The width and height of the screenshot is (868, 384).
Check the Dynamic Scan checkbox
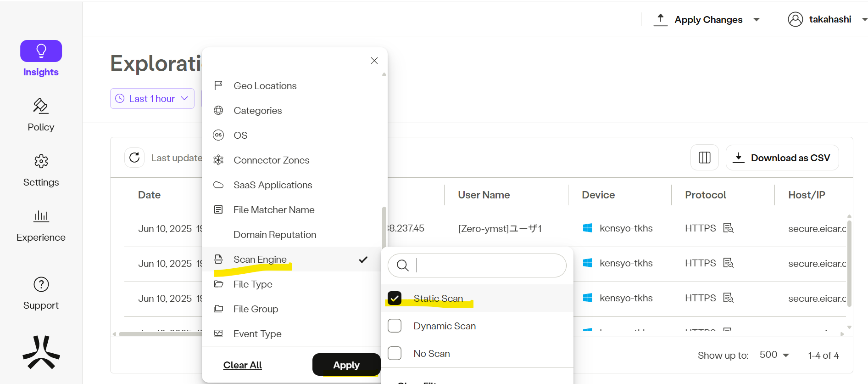tap(395, 326)
